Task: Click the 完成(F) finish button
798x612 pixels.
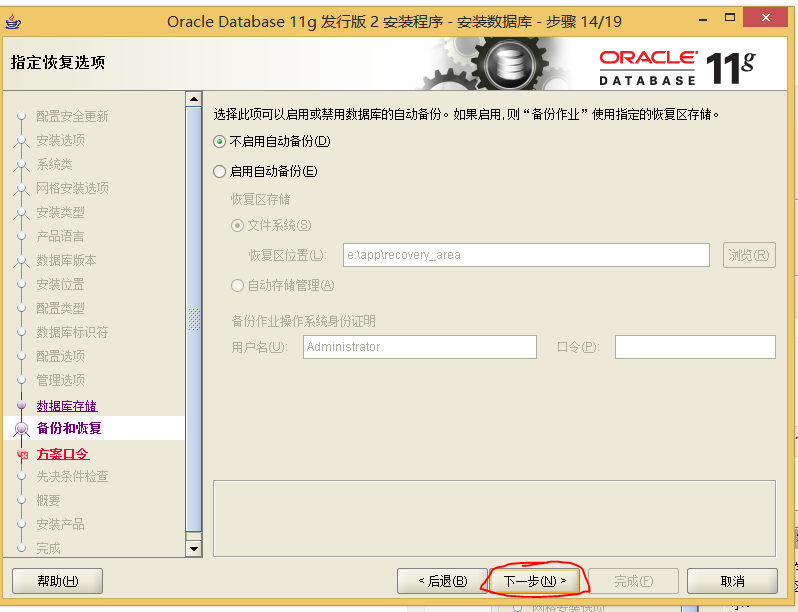Action: click(633, 581)
